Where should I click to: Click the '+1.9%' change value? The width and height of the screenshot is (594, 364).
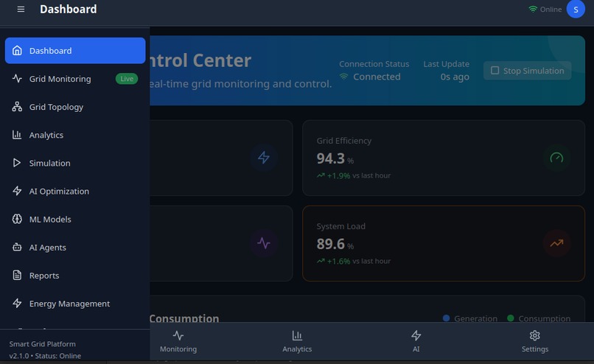(339, 175)
